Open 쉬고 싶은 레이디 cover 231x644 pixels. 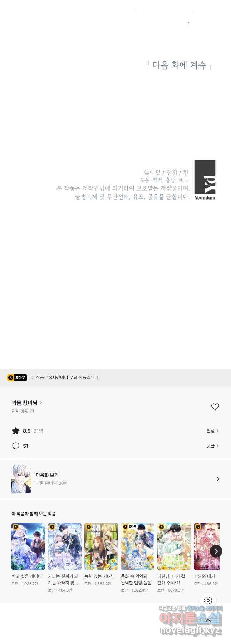click(x=28, y=547)
